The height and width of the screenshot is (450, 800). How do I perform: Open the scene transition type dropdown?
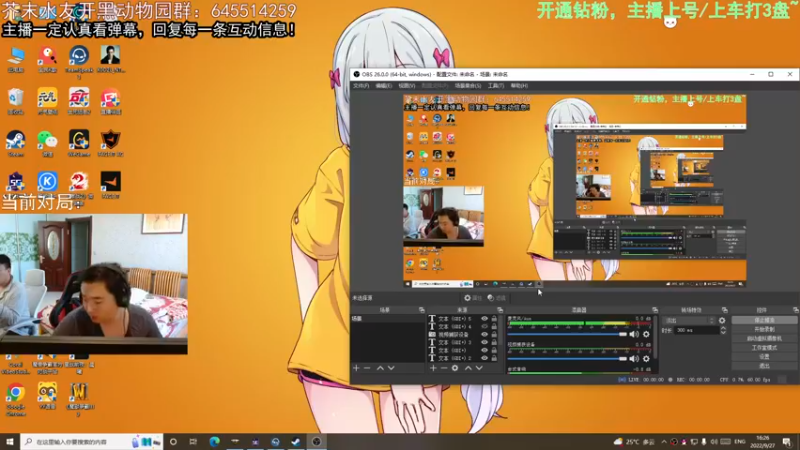pyautogui.click(x=689, y=320)
